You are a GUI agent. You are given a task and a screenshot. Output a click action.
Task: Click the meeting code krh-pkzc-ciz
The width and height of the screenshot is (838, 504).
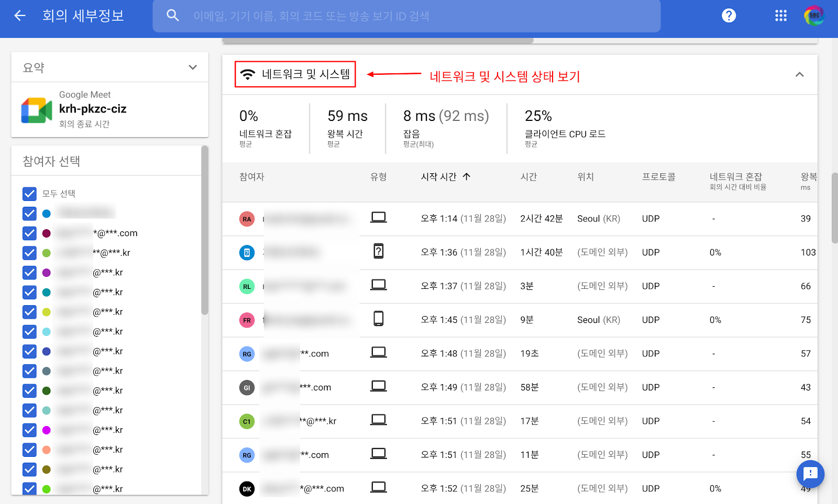pyautogui.click(x=93, y=109)
